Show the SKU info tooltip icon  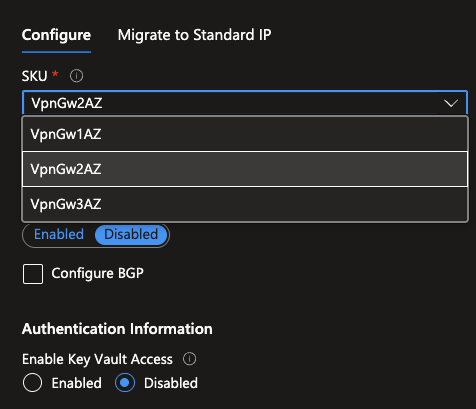pyautogui.click(x=76, y=76)
